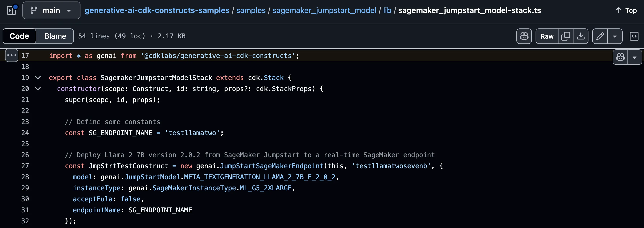
Task: Open the main branch selector dropdown
Action: click(51, 10)
